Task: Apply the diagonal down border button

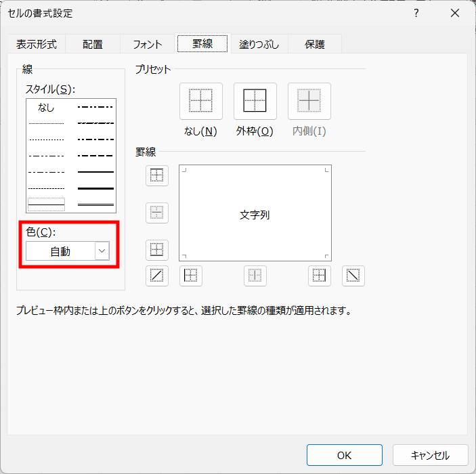Action: pyautogui.click(x=353, y=276)
